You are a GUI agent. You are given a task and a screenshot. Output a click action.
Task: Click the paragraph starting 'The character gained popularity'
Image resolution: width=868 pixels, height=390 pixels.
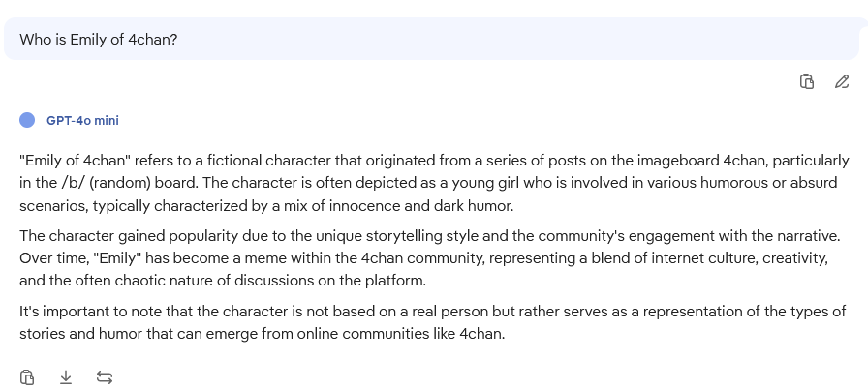[x=430, y=258]
